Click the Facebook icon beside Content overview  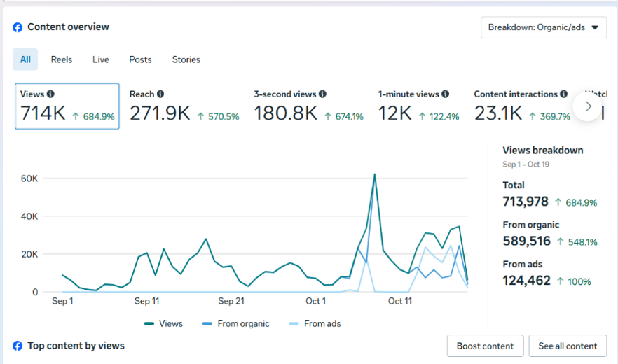coord(18,27)
